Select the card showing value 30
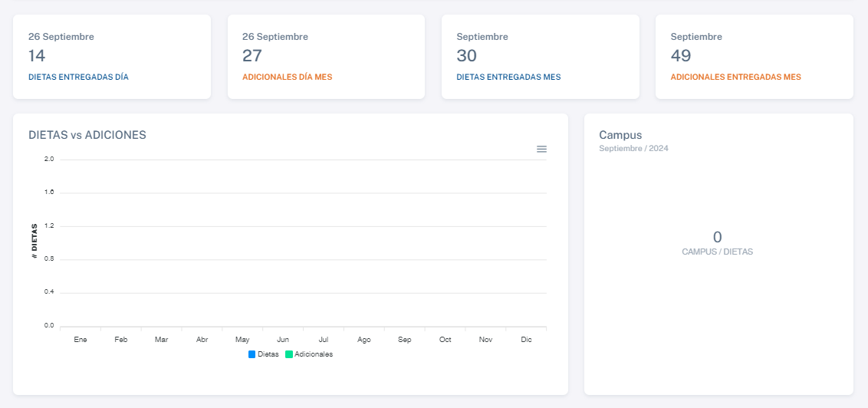Image resolution: width=868 pixels, height=408 pixels. click(540, 56)
